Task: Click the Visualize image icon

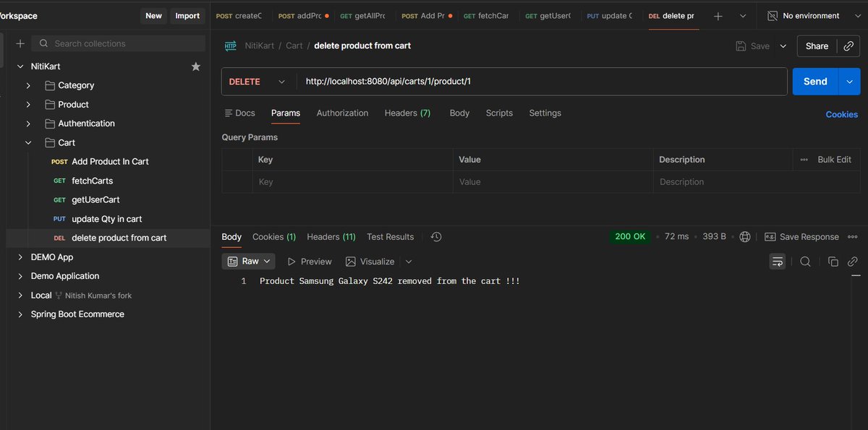Action: [351, 262]
